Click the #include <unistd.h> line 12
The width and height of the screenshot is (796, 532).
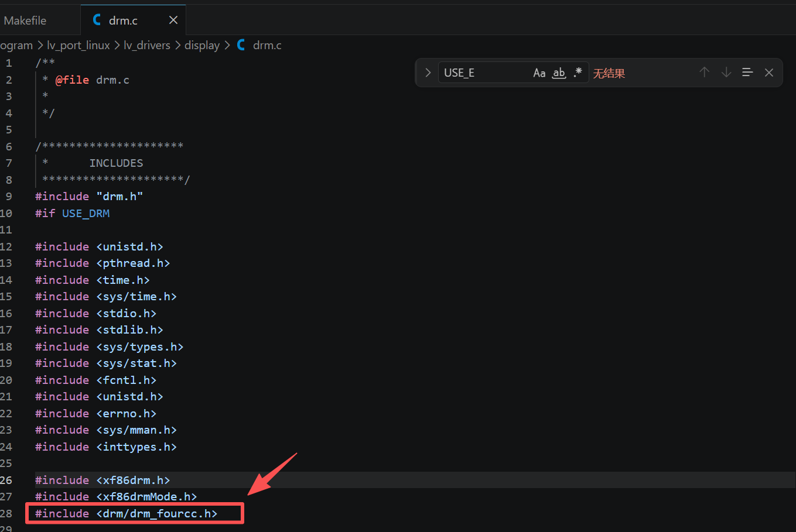(x=99, y=246)
